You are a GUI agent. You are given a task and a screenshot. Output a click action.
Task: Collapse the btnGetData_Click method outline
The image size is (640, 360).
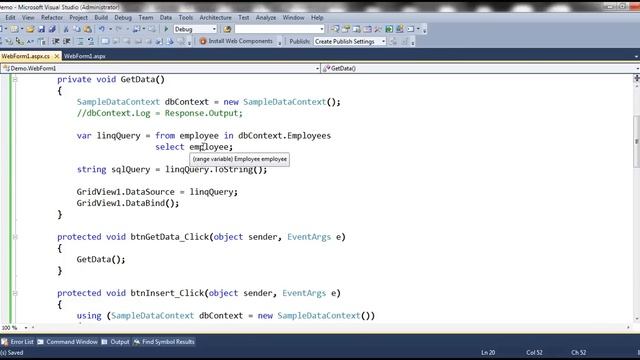tap(15, 237)
